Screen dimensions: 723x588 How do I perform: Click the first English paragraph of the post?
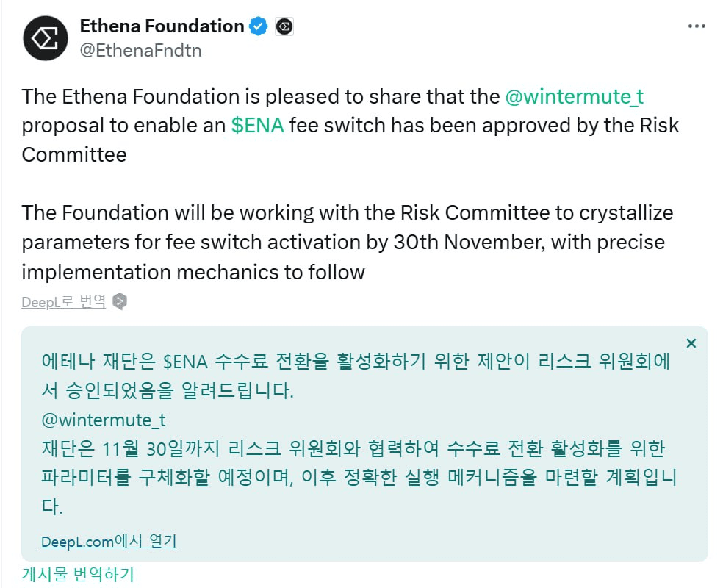(350, 126)
